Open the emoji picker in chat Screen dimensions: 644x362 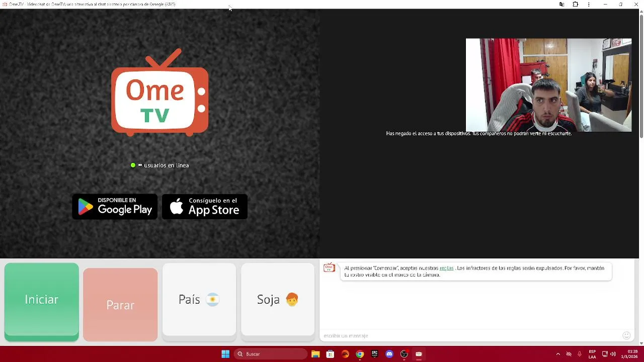[626, 335]
